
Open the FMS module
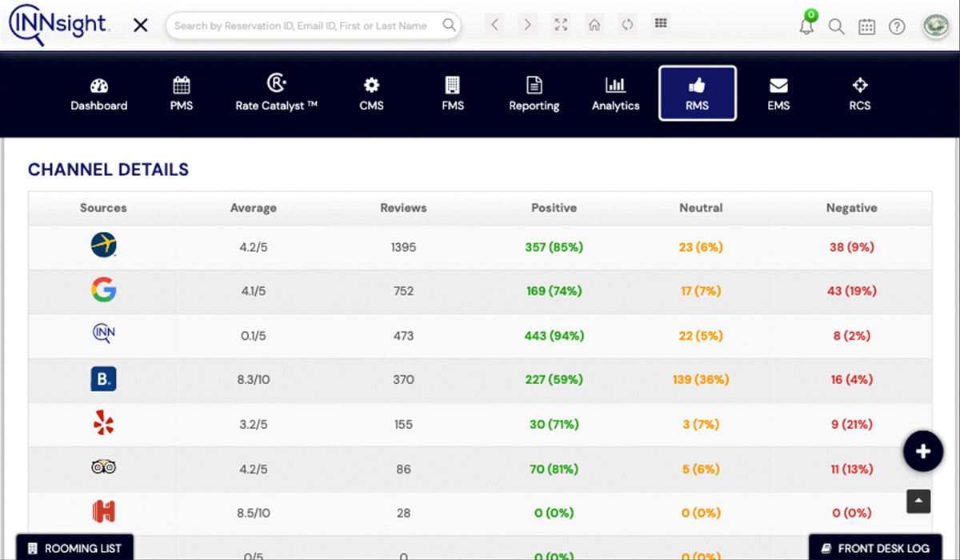point(453,94)
